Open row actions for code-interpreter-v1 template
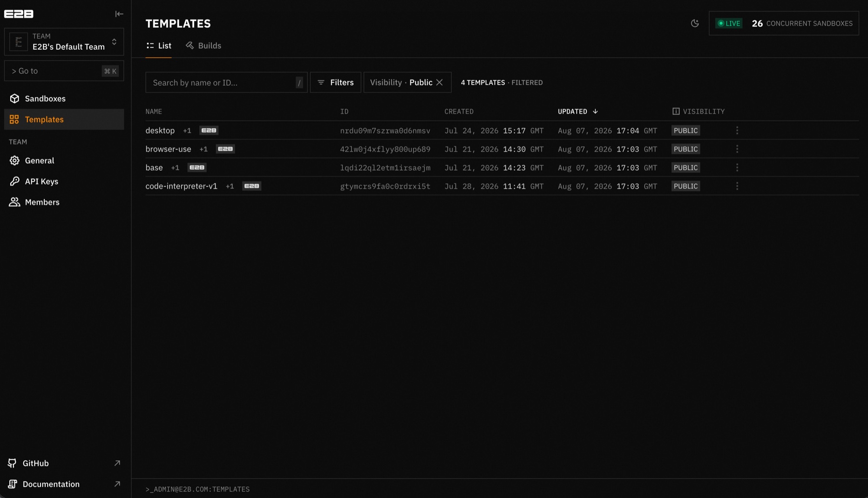The width and height of the screenshot is (868, 498). point(737,186)
